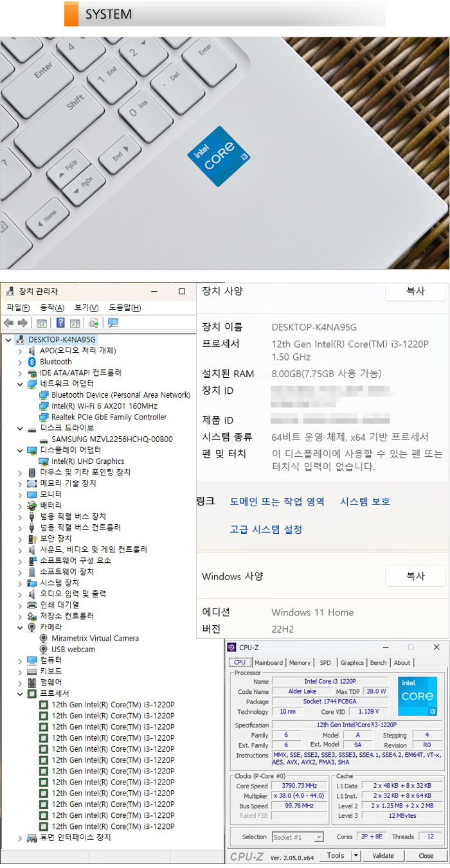Select Intel(R) Wi-Fi 6 AX201 160MHz

(x=104, y=406)
